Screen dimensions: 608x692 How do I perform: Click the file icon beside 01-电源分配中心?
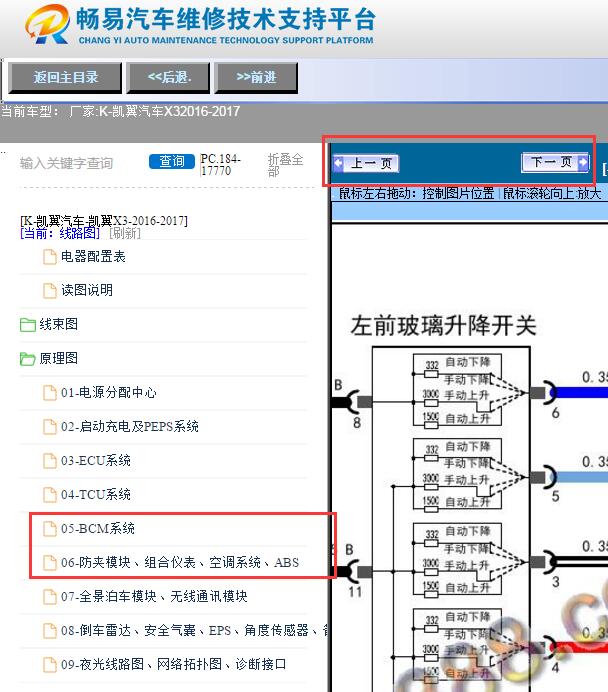50,392
